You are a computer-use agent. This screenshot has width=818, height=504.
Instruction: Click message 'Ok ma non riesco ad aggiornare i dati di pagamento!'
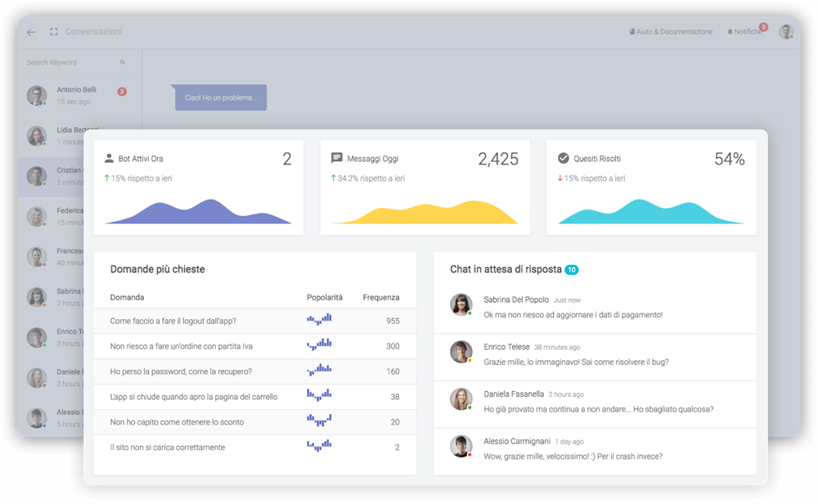(x=573, y=315)
